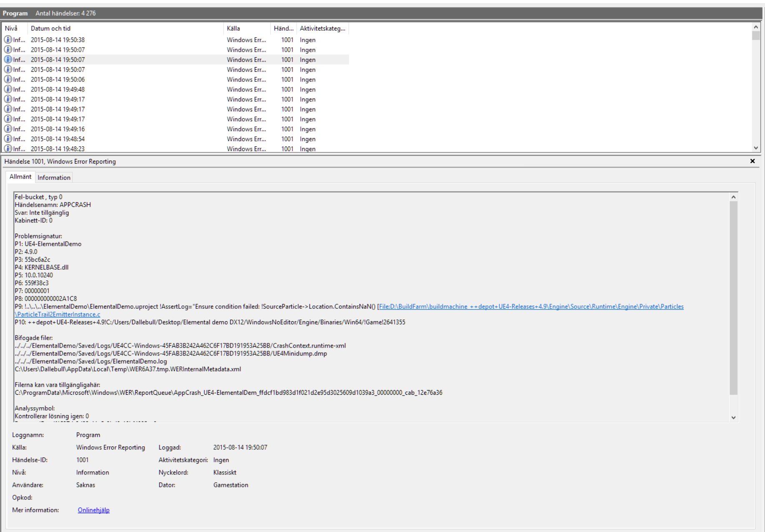Open the Information tab
765x532 pixels.
pyautogui.click(x=54, y=177)
